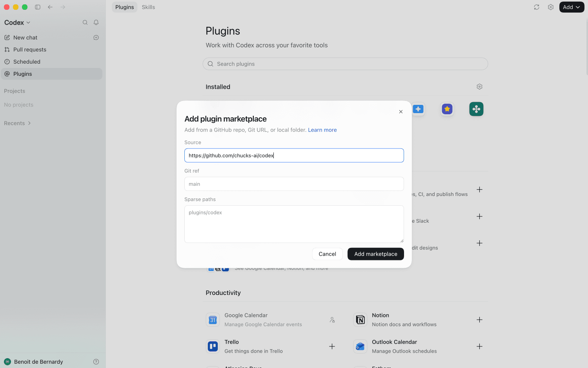588x368 pixels.
Task: Add the Outlook Calendar plugin
Action: [479, 346]
